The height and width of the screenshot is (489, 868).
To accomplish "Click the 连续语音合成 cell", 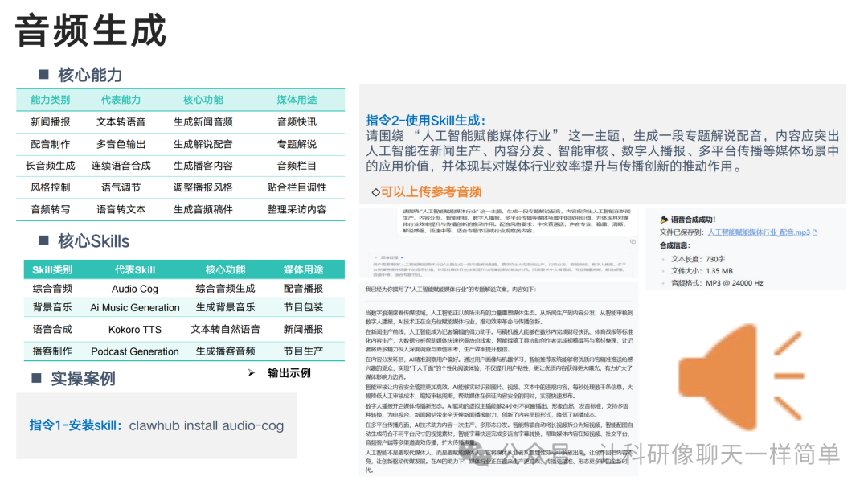I will [121, 166].
